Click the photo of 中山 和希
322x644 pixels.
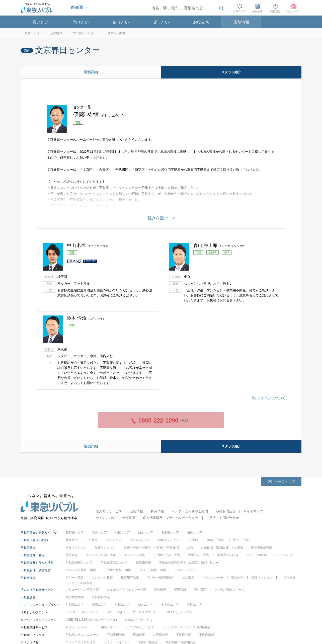pyautogui.click(x=53, y=257)
